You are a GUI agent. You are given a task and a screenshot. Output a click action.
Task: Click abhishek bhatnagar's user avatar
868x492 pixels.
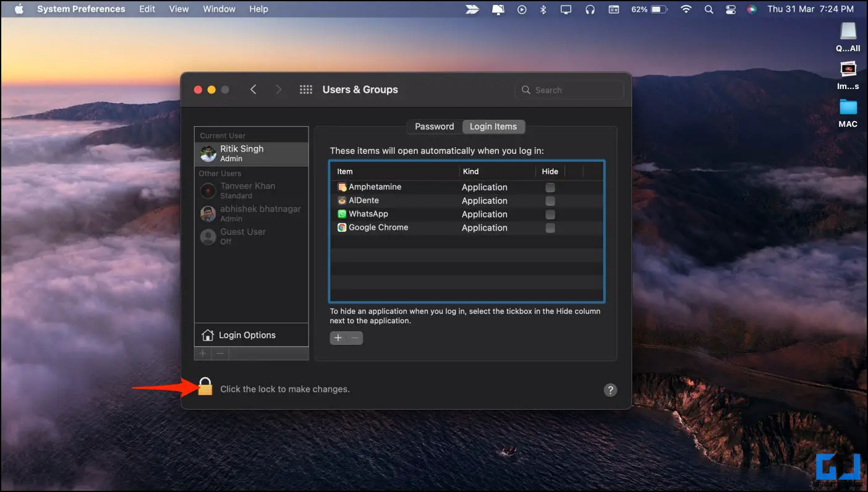click(208, 214)
